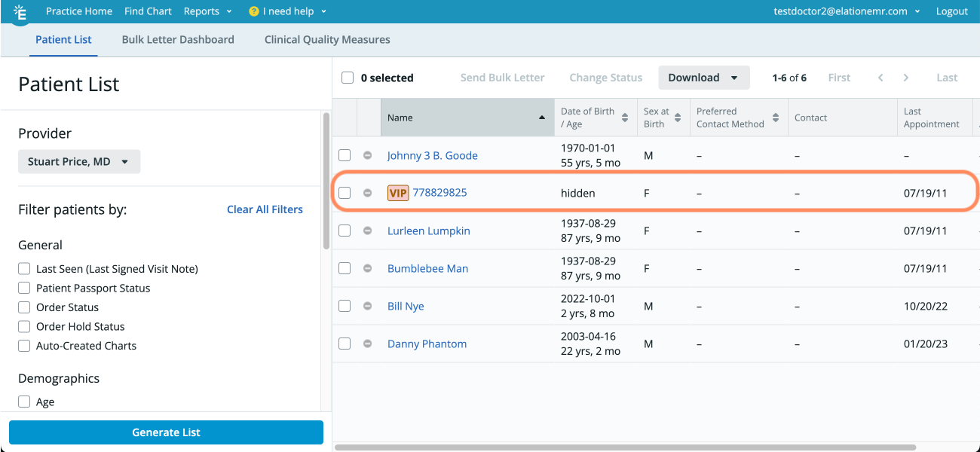Image resolution: width=980 pixels, height=452 pixels.
Task: Click the VIP badge on patient 778829825
Action: tap(398, 193)
